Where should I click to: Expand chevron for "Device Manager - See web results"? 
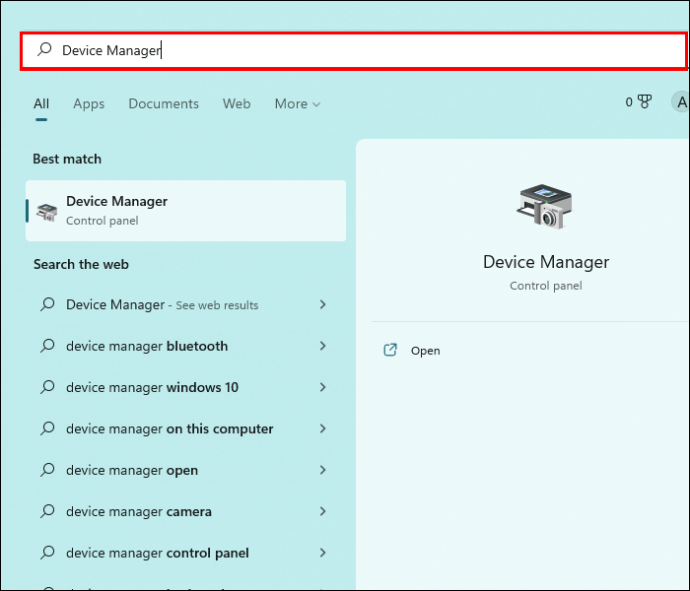(x=322, y=305)
